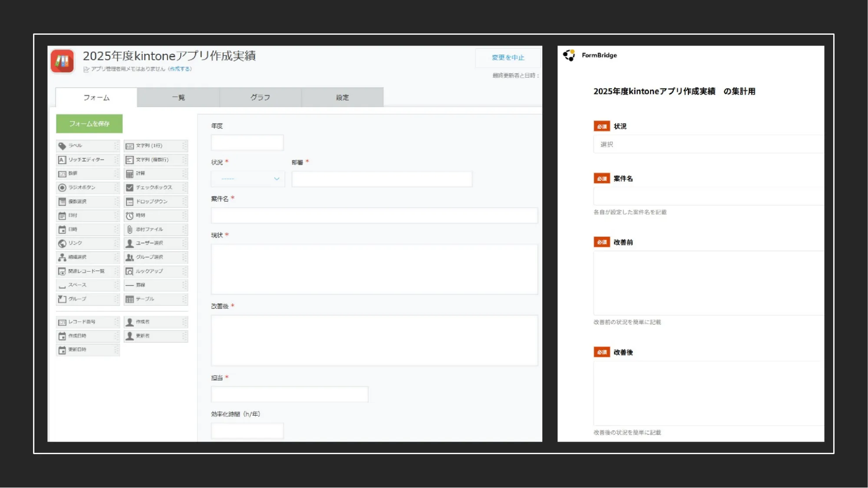The height and width of the screenshot is (488, 868).
Task: Select the 関連レコード一覧 field item
Action: tap(88, 271)
